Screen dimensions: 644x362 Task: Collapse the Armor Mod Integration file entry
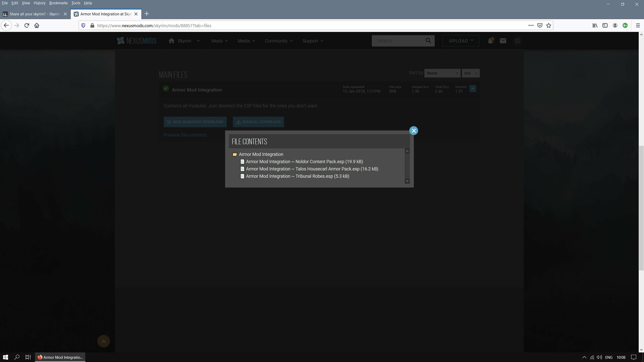coord(473,89)
